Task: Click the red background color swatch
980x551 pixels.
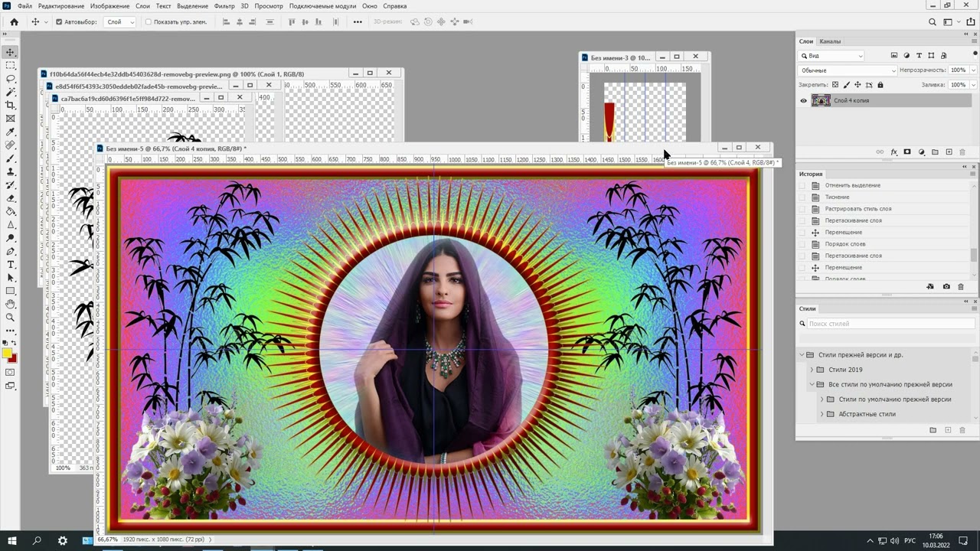Action: (x=14, y=359)
